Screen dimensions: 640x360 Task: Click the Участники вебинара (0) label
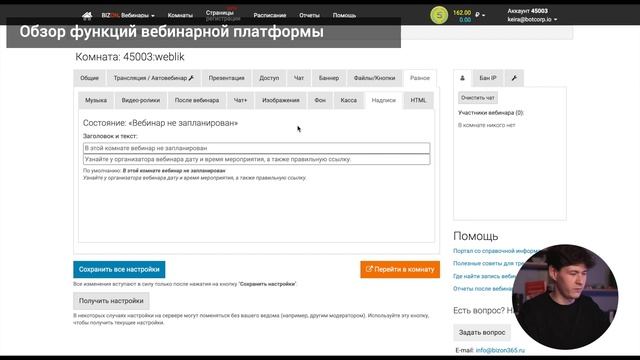click(491, 113)
